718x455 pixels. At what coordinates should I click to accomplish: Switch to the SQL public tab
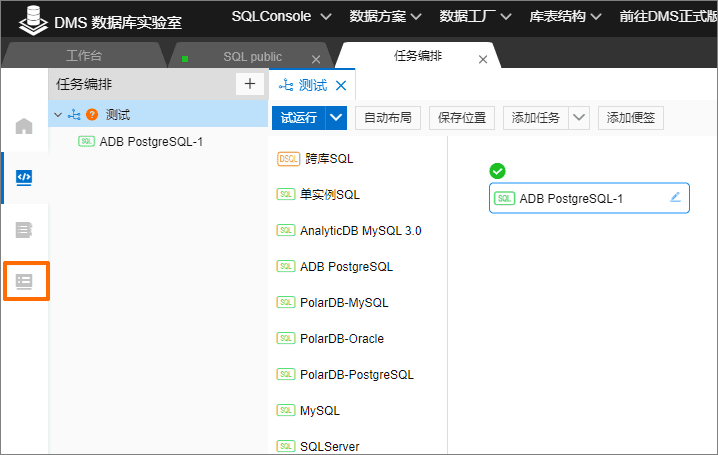point(252,57)
